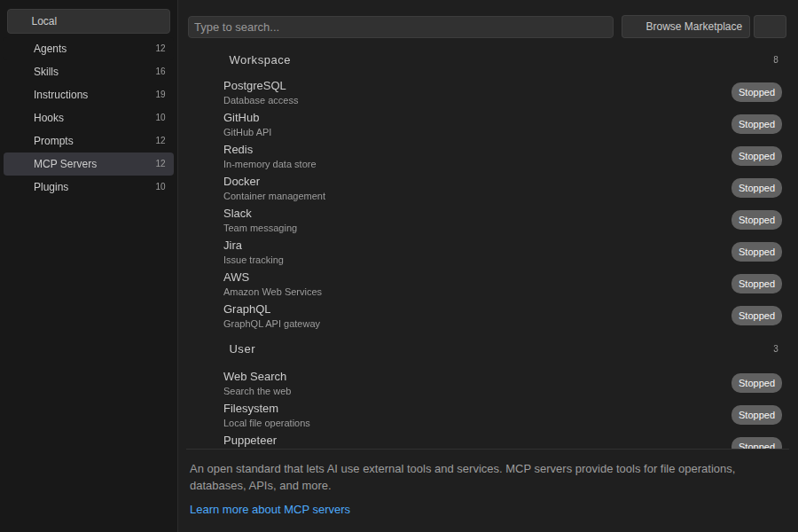
Task: Collapse the User section header
Action: (487, 349)
